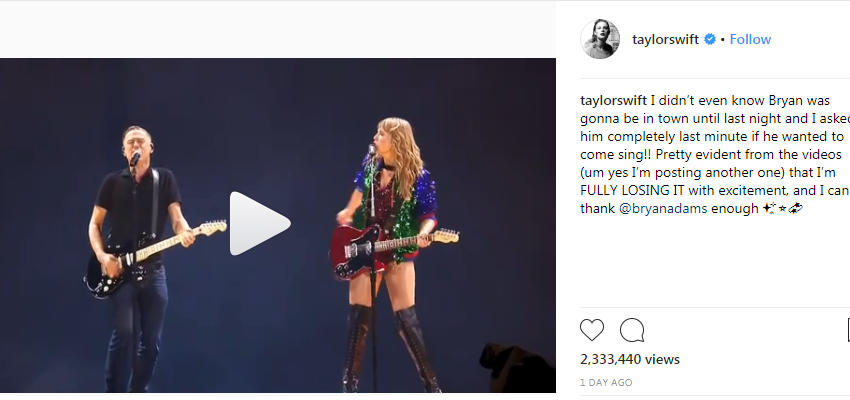Click the sparkle emojis ending the caption
The image size is (850, 400).
click(782, 209)
